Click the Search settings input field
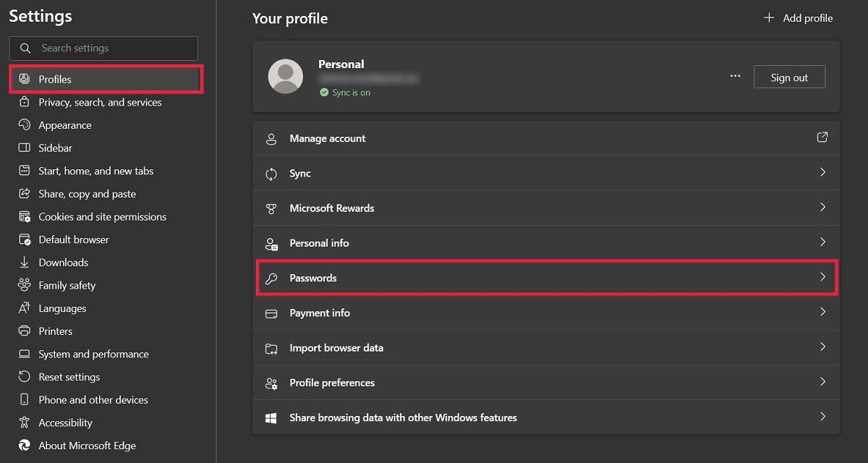Image resolution: width=868 pixels, height=463 pixels. [x=103, y=48]
